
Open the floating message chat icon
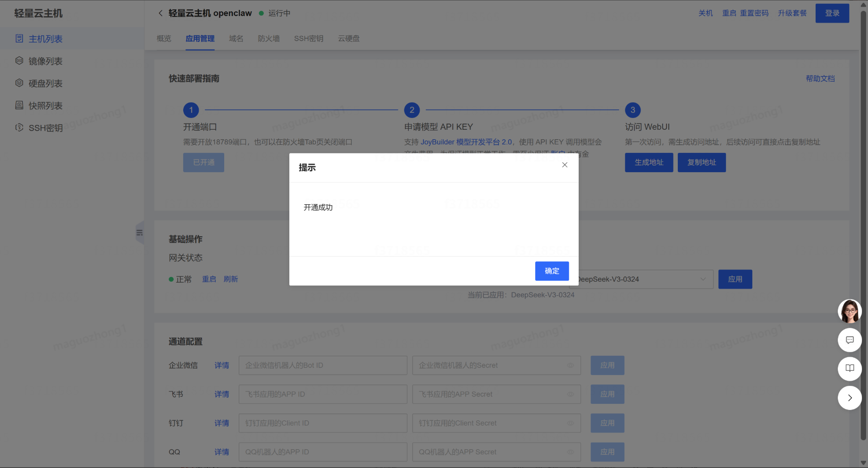[x=850, y=340]
